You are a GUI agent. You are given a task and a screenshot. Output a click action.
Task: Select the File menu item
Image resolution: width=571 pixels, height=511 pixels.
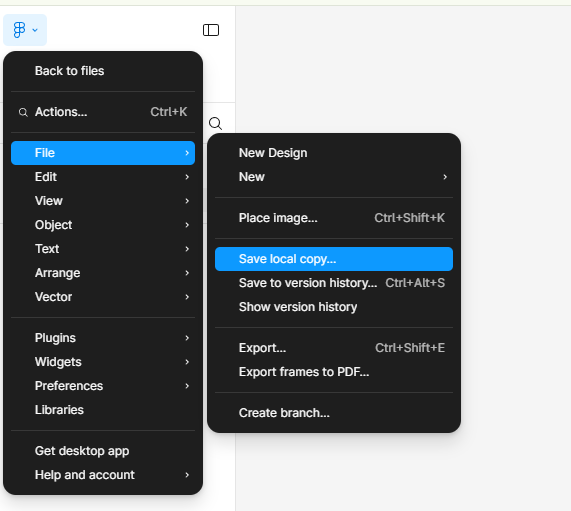(103, 153)
